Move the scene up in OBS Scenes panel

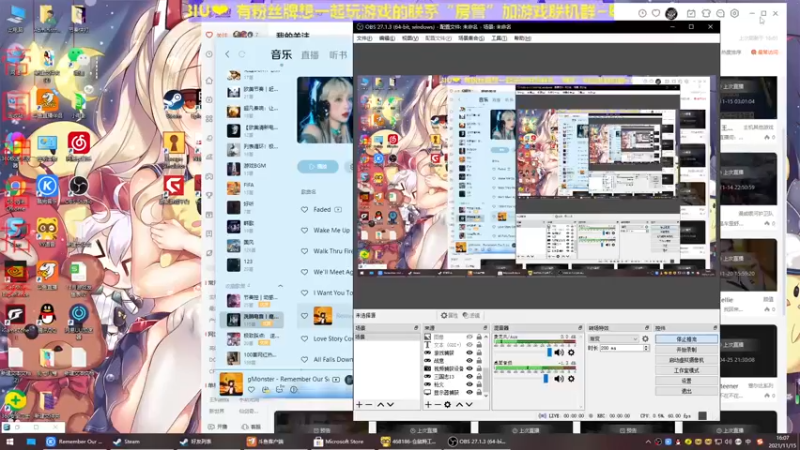coord(381,405)
